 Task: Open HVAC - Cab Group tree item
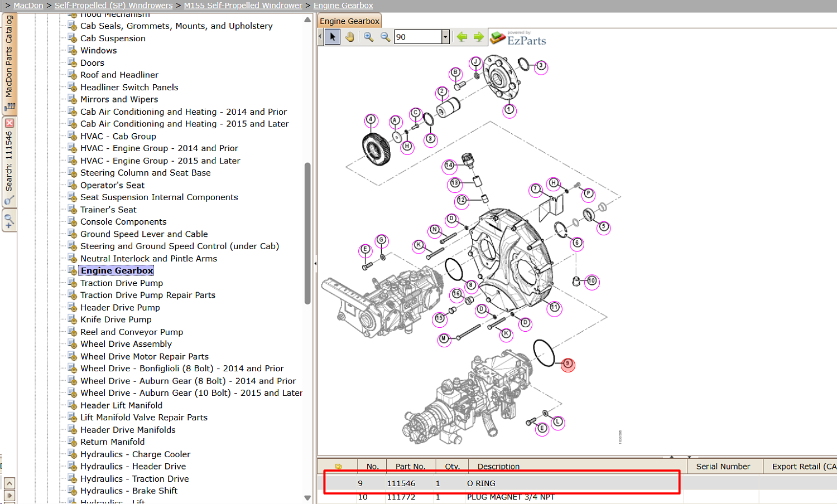tap(118, 137)
